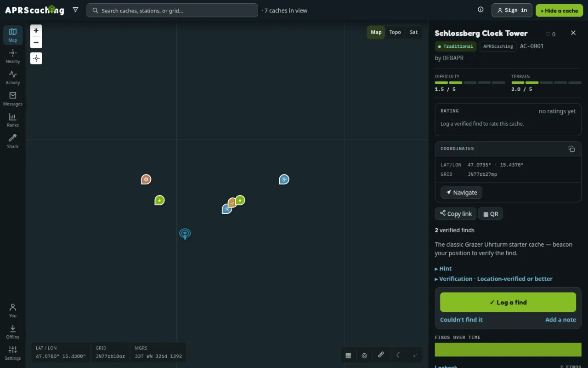
Task: Select the ruler measure tool
Action: click(381, 355)
